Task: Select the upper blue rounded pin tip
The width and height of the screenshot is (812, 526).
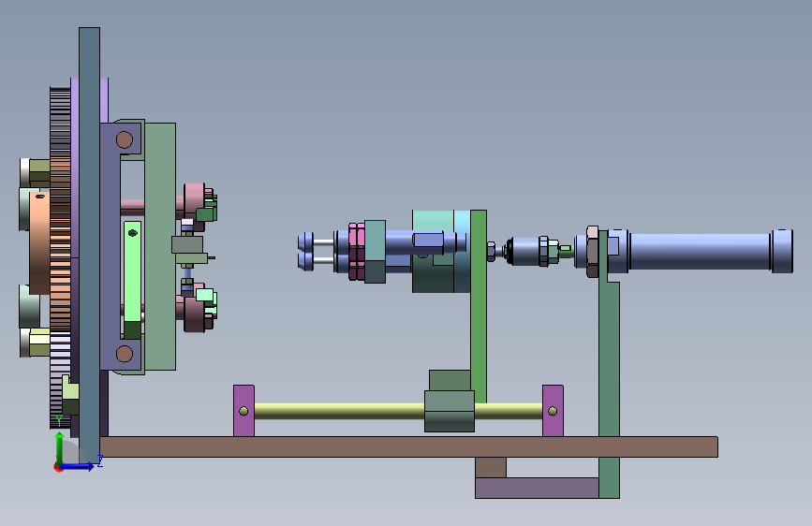Action: [305, 241]
